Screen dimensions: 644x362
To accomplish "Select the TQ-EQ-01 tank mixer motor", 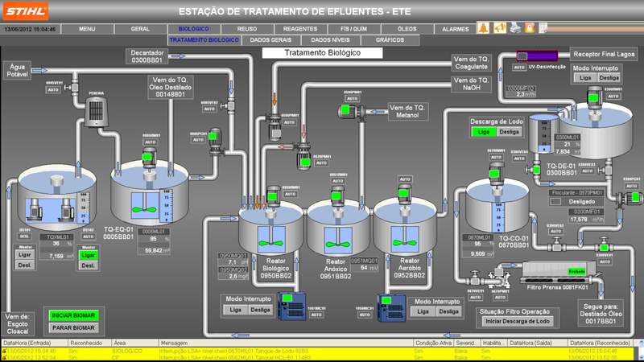I will coord(149,159).
